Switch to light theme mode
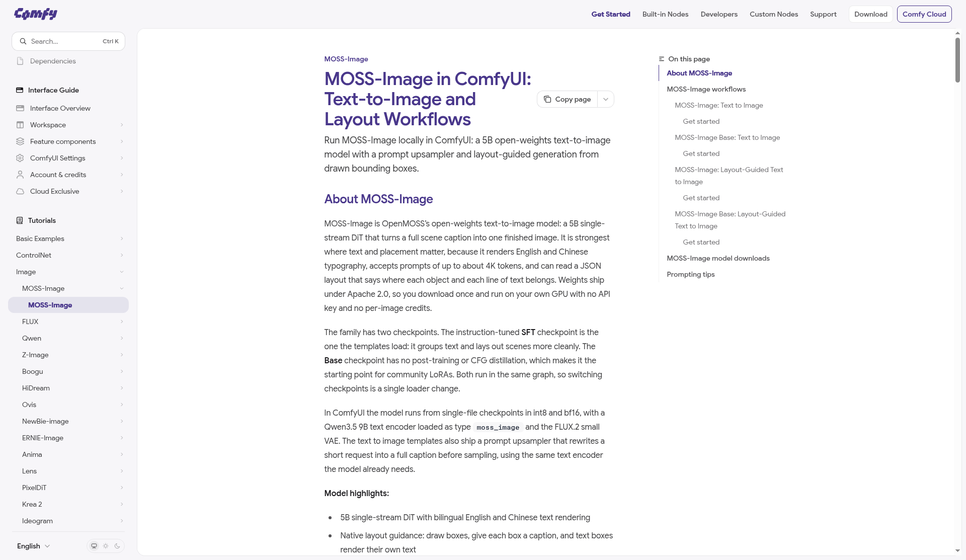966x560 pixels. pos(106,546)
